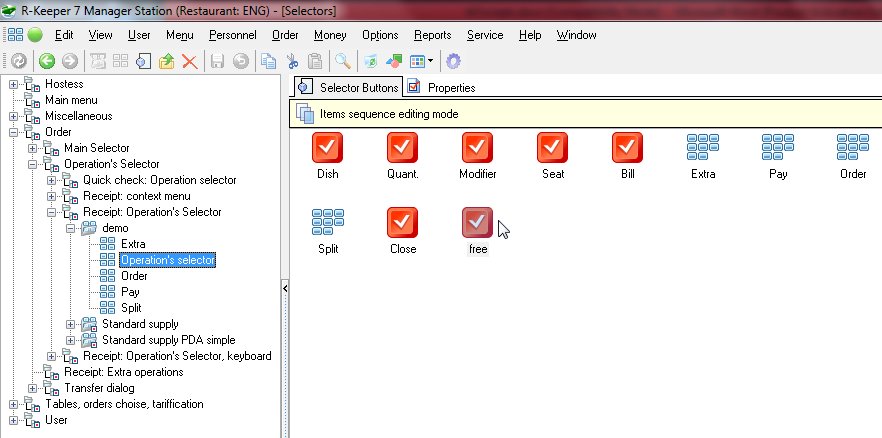Open the Window menu
Screen dimensions: 882x438
(x=577, y=35)
